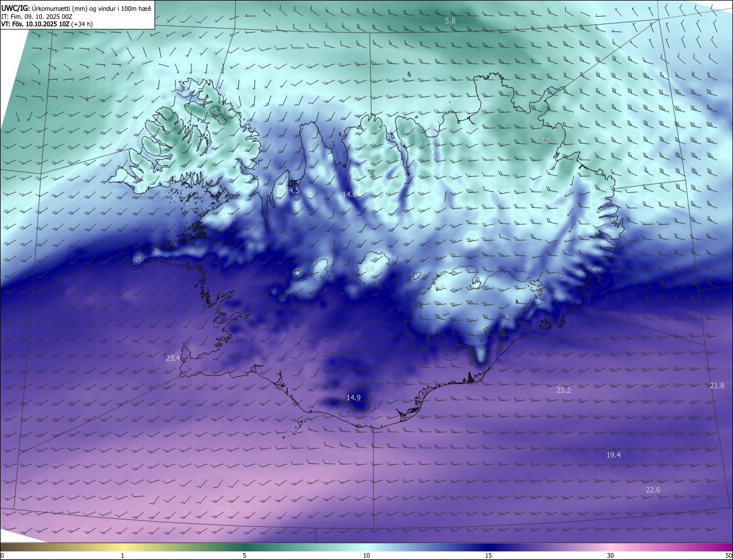Click the 7.0 value label on the map
This screenshot has width=733, height=560.
[545, 141]
